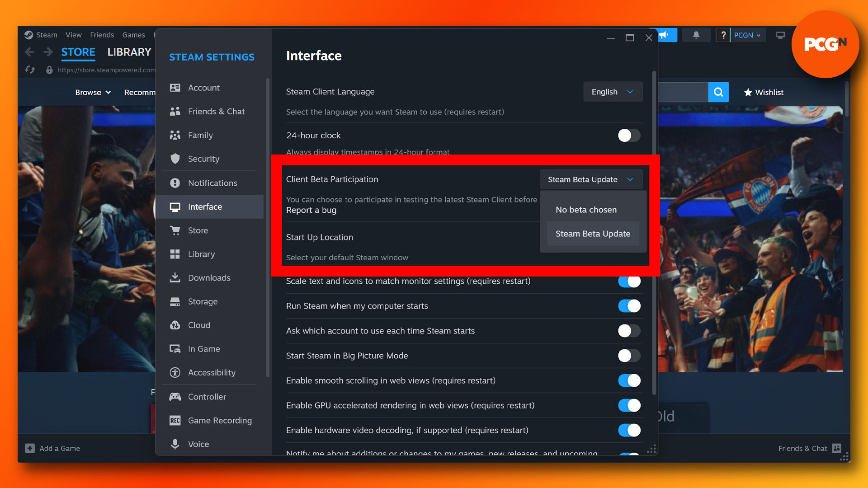Screen dimensions: 868x488
Task: Click the In Game overlay icon
Action: [175, 349]
